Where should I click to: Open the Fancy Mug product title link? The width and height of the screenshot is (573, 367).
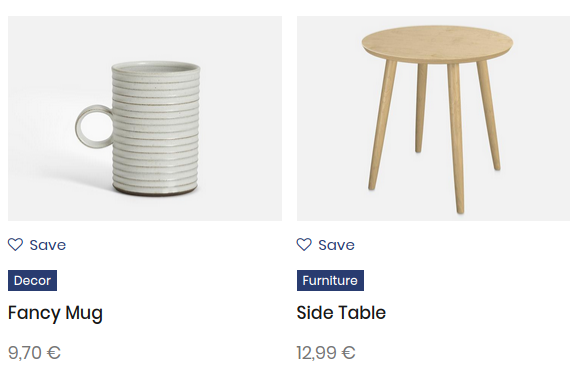(55, 313)
